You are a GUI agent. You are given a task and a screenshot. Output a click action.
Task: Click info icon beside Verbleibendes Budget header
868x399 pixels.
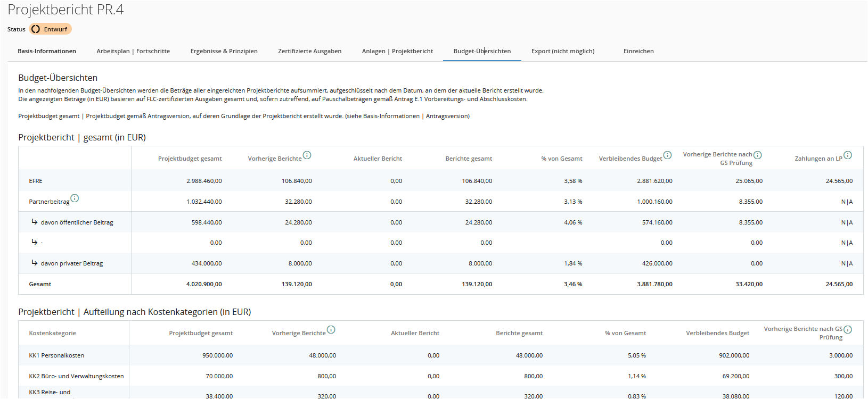(x=667, y=155)
